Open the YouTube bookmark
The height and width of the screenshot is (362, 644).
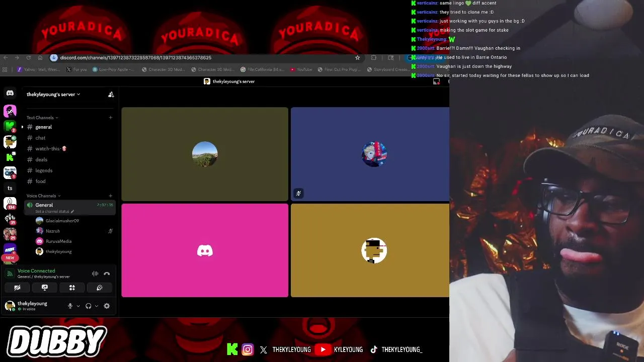point(301,70)
